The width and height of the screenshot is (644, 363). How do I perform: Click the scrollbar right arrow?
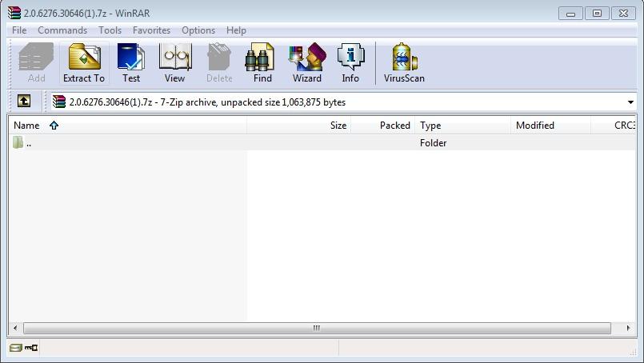628,328
